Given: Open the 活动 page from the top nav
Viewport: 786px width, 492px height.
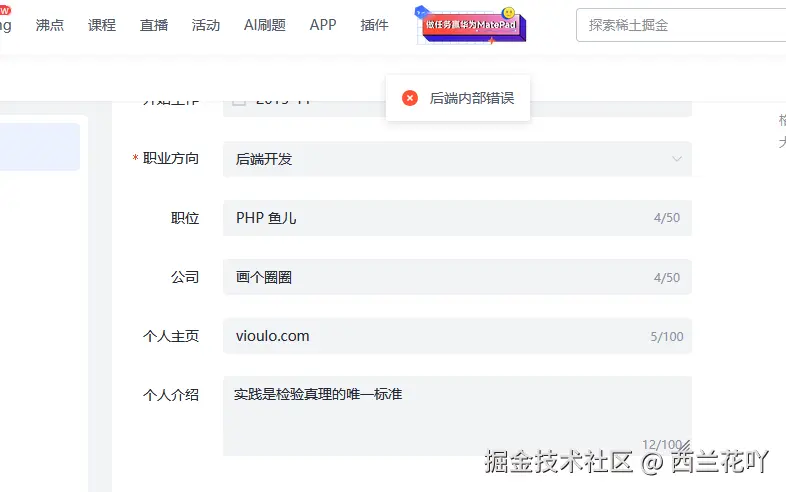Looking at the screenshot, I should click(206, 25).
